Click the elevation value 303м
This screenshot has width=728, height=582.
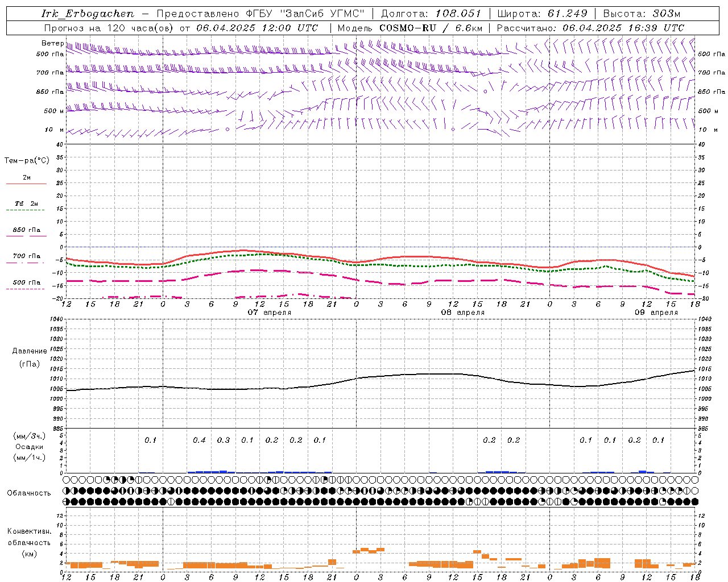(667, 14)
